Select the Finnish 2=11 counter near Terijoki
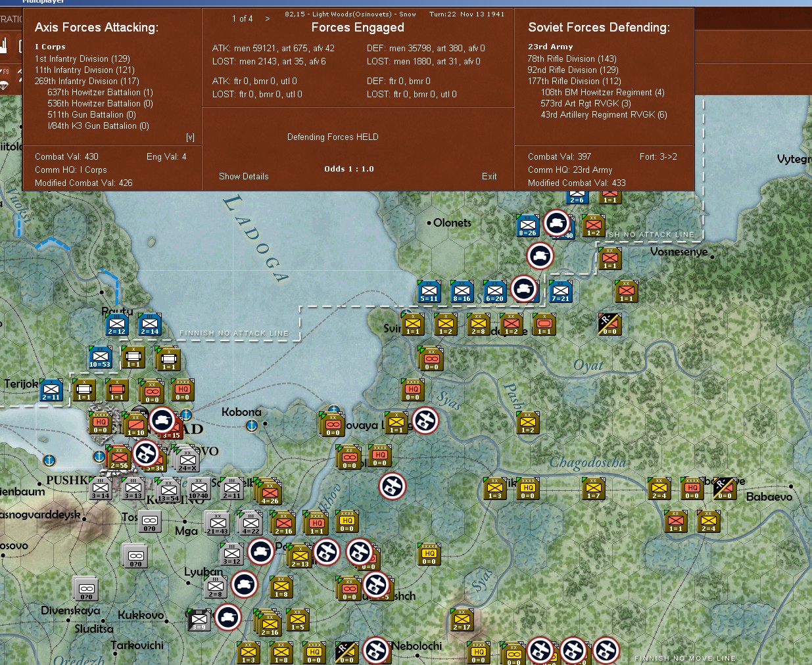This screenshot has height=665, width=812. click(x=51, y=390)
